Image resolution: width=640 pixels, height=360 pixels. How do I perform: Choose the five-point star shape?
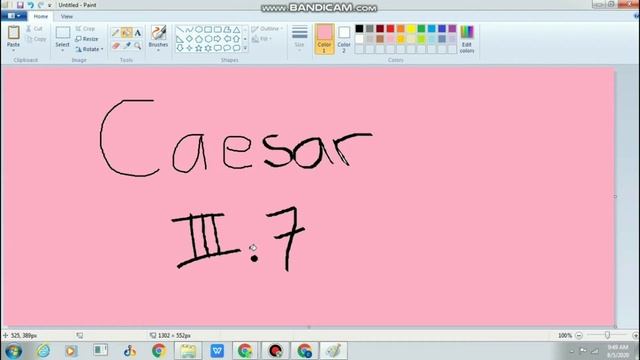(x=199, y=48)
